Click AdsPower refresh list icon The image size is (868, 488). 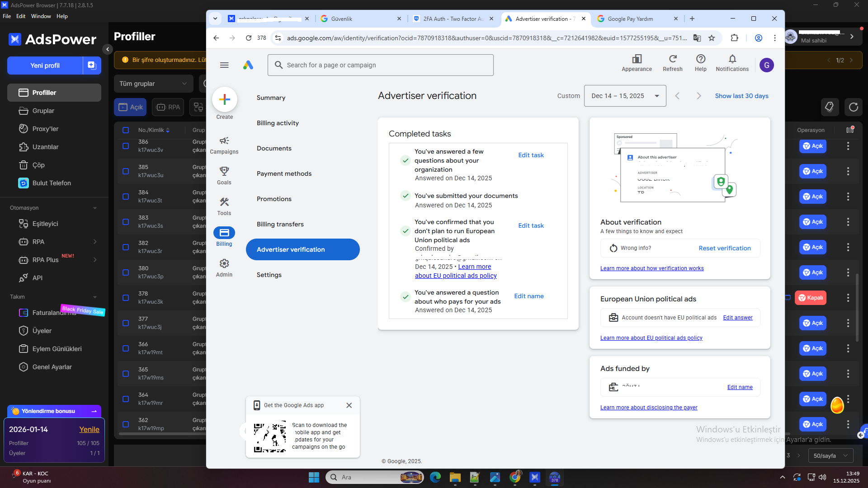point(854,107)
